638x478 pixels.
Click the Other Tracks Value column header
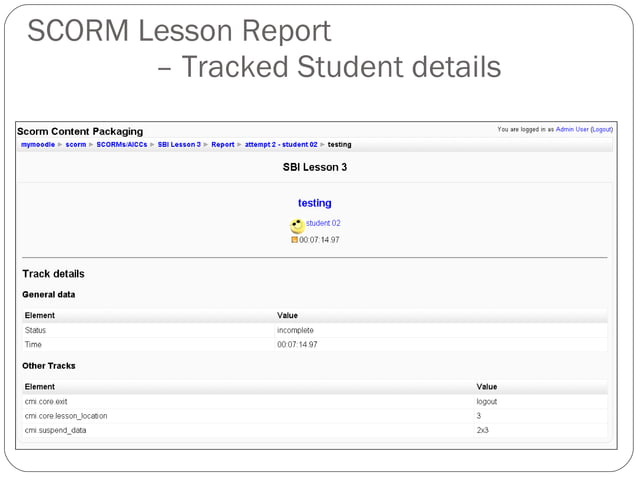487,387
